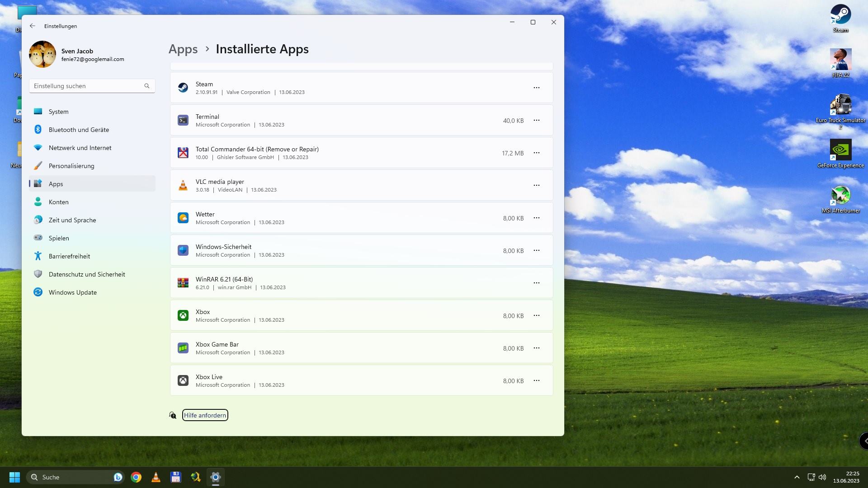
Task: Select the 17,2 MB size value
Action: [513, 153]
